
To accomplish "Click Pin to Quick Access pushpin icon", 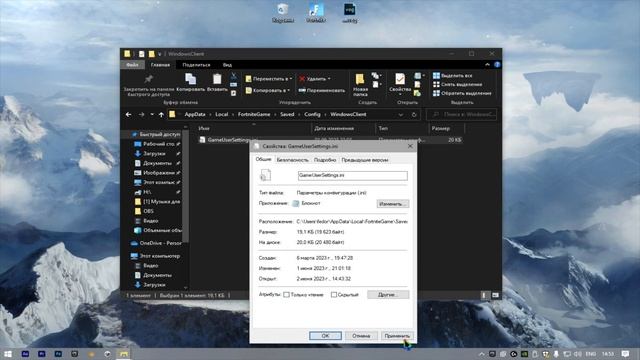I will (149, 79).
